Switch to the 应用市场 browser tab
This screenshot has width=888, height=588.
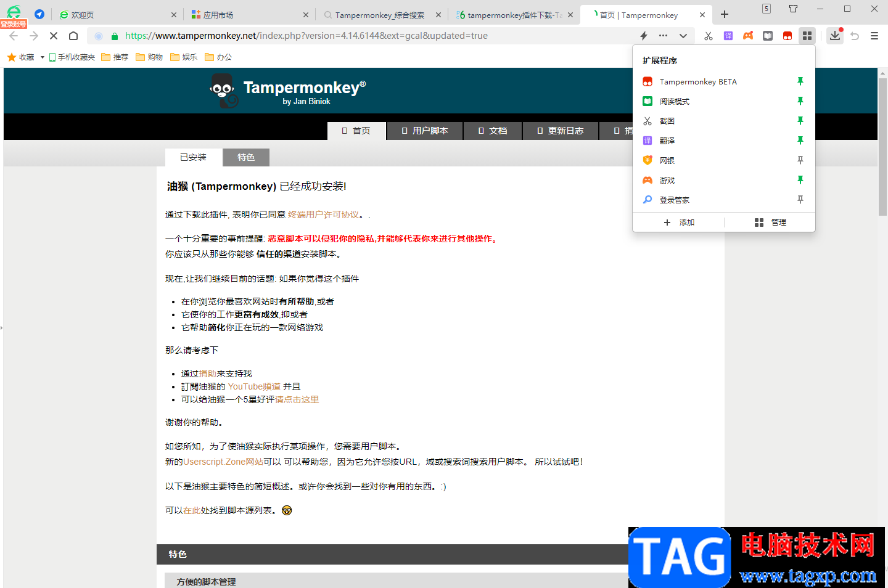tap(250, 15)
